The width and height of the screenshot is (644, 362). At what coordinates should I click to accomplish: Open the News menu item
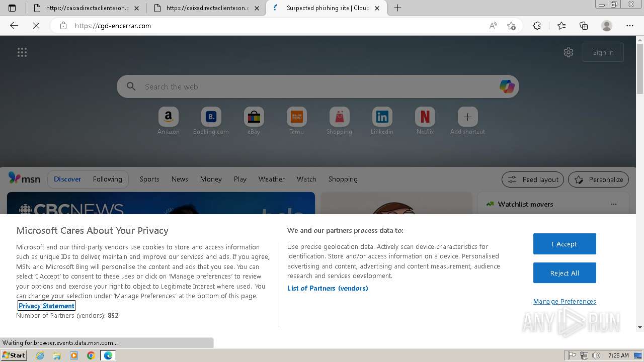click(x=180, y=179)
